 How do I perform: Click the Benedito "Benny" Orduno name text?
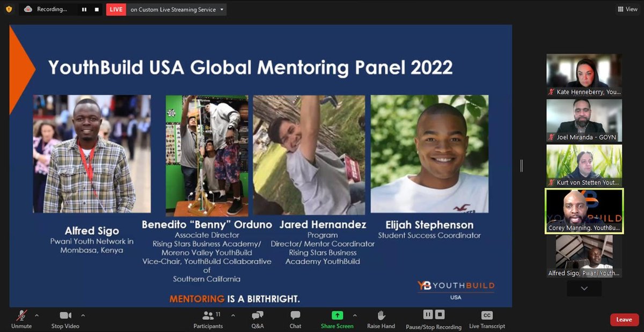click(x=207, y=225)
